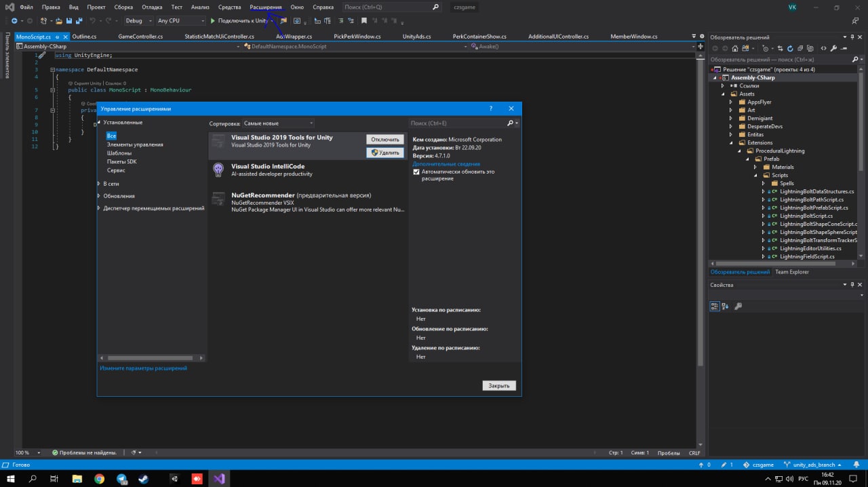Switch to the GameController.cs tab
The image size is (868, 487).
(140, 37)
